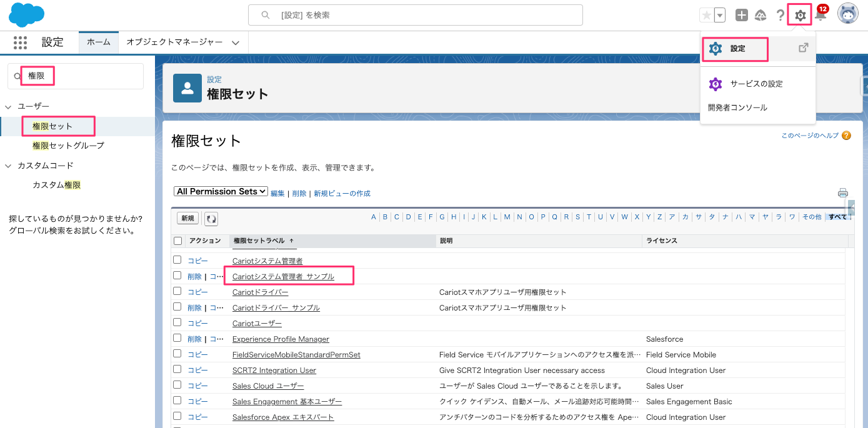Open Cariotドライバー permission set link

pyautogui.click(x=261, y=292)
